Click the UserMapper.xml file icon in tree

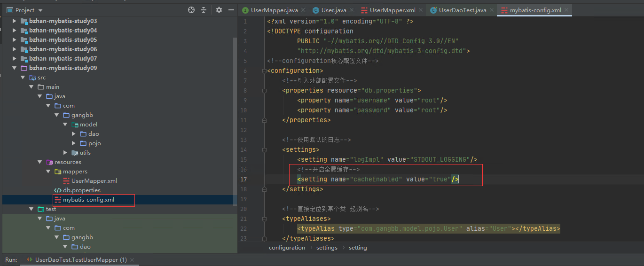pyautogui.click(x=66, y=181)
